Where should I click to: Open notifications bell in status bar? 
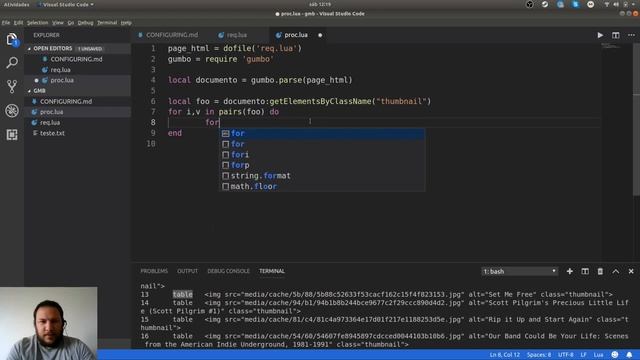coord(629,355)
